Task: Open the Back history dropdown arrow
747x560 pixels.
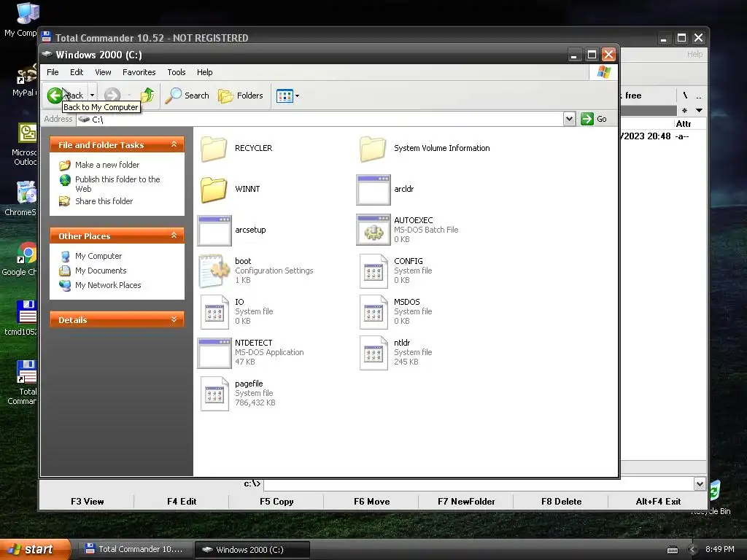Action: coord(93,96)
